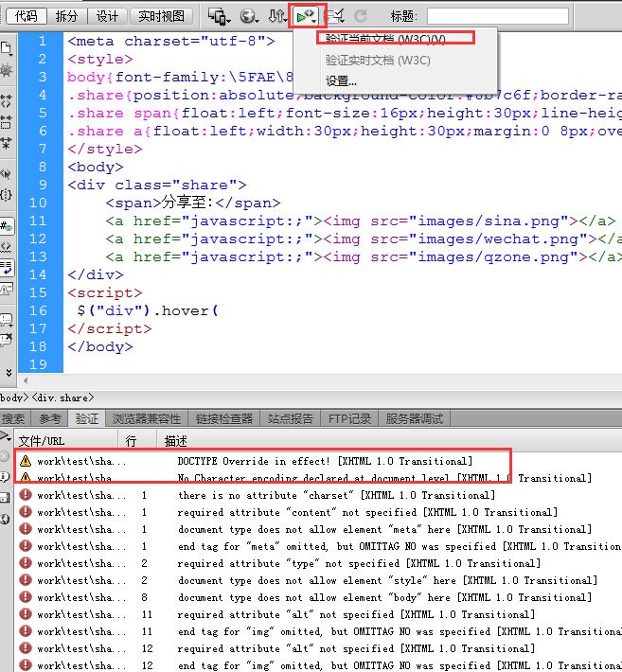Select div.share in the tag selector
The height and width of the screenshot is (672, 622).
(62, 398)
